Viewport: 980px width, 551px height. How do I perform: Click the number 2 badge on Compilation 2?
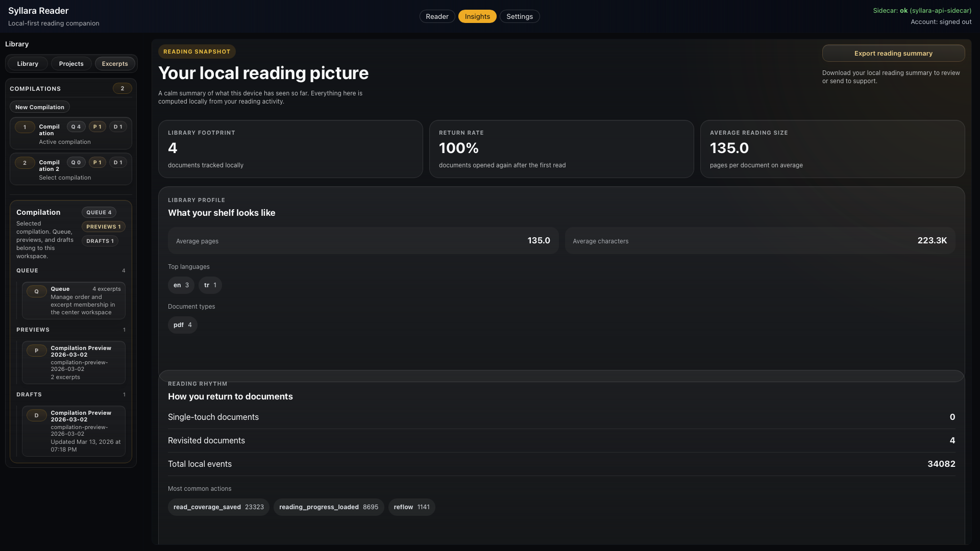pyautogui.click(x=24, y=163)
